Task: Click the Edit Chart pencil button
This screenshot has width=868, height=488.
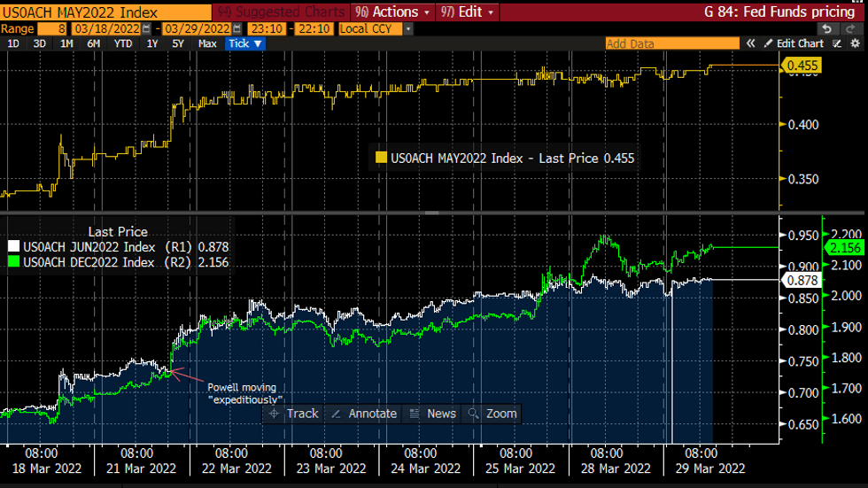Action: click(794, 43)
